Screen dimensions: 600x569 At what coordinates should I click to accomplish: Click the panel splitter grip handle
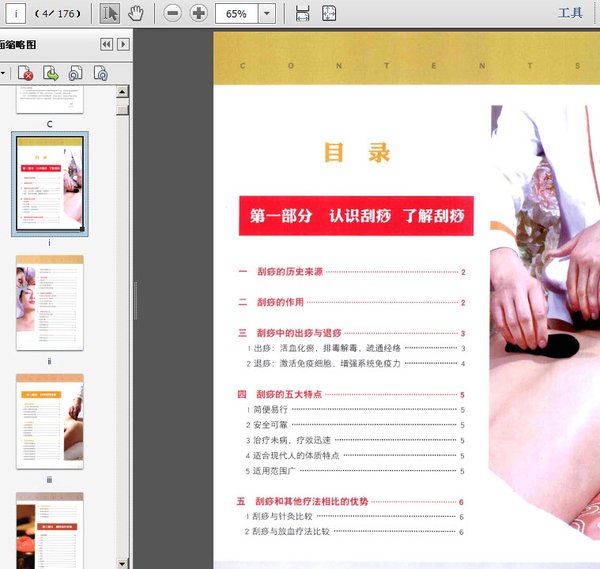135,301
